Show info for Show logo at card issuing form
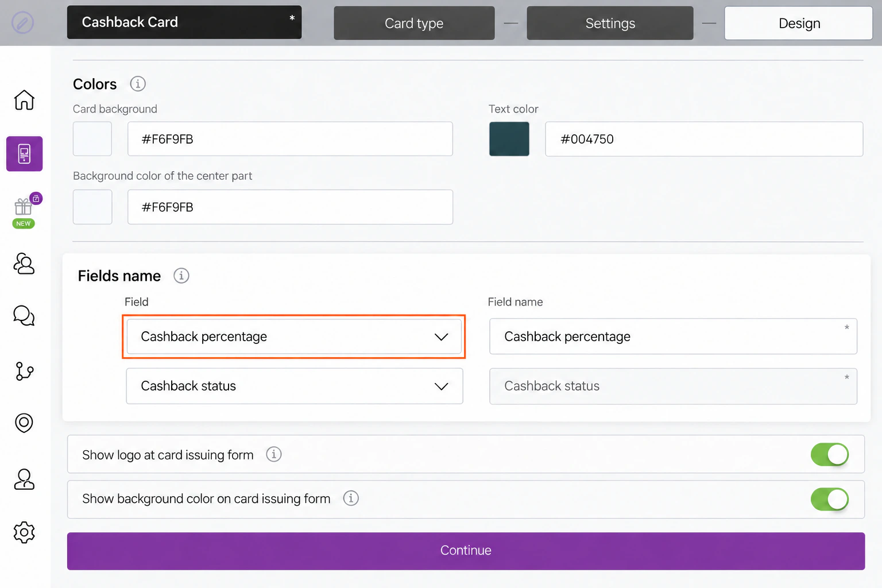The image size is (882, 588). (x=274, y=454)
